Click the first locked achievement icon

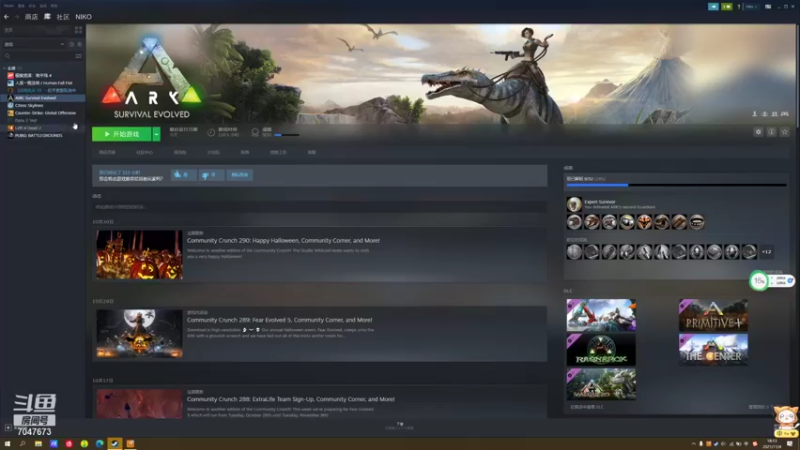(x=574, y=252)
